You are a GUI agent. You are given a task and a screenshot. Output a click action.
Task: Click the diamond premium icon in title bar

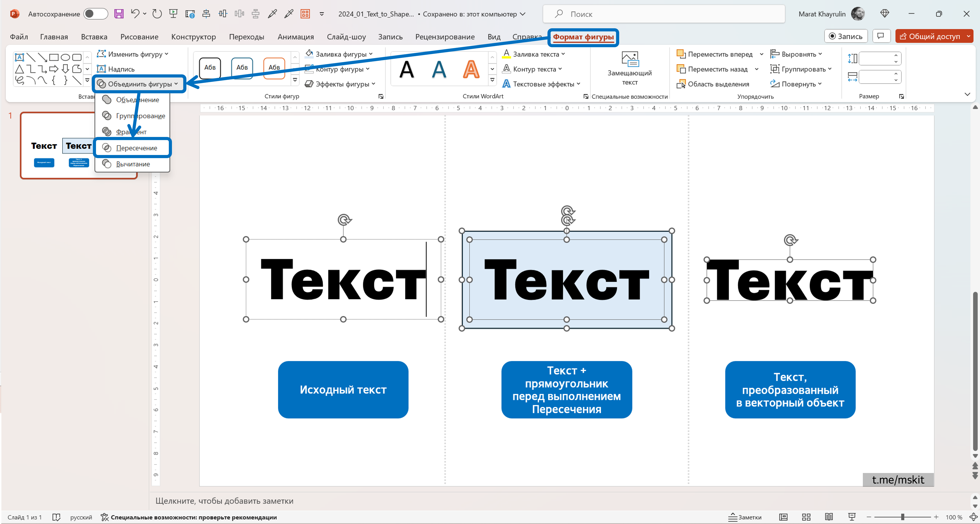pyautogui.click(x=884, y=14)
